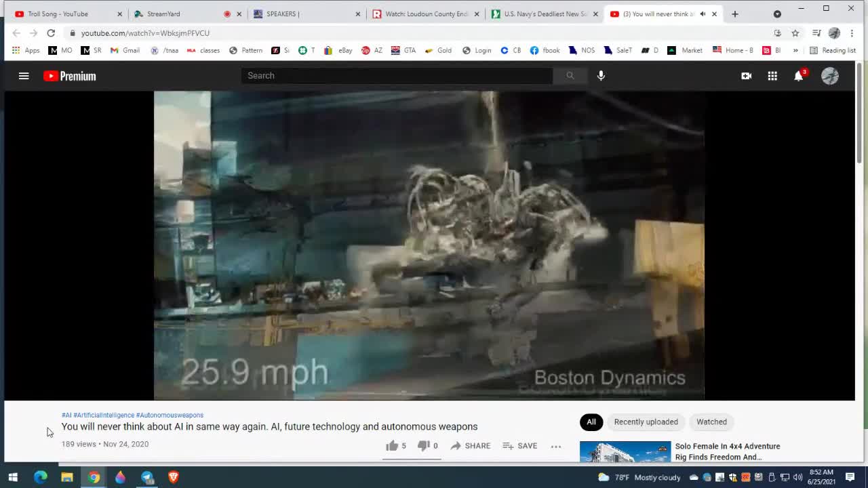Open the fbook bookmark
This screenshot has width=868, height=488.
click(x=545, y=50)
